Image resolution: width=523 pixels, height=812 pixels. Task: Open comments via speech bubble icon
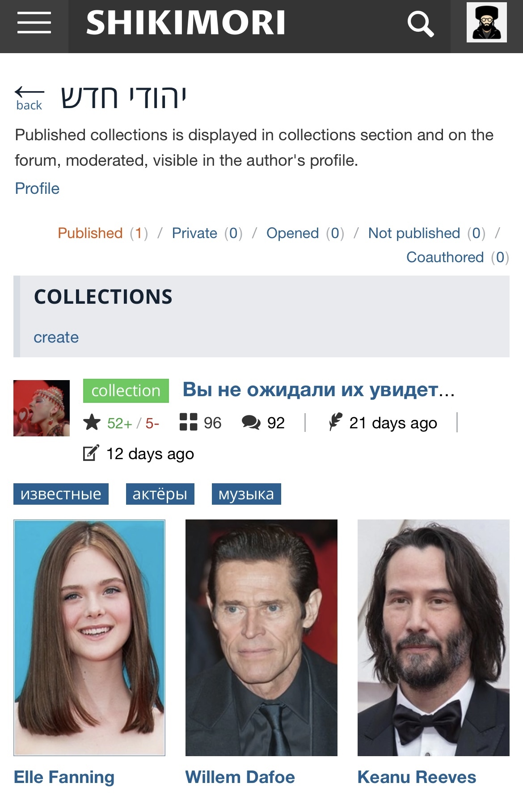[x=251, y=423]
